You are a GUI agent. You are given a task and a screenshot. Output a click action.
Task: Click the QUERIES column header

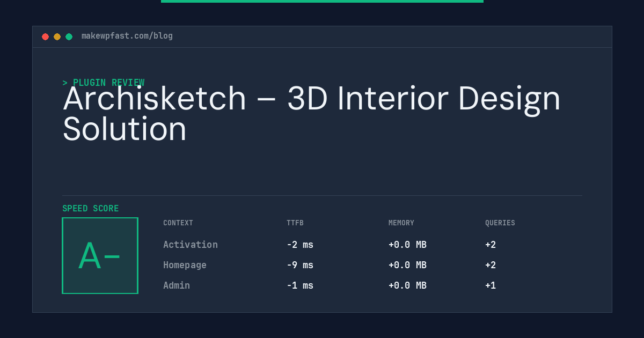pyautogui.click(x=500, y=223)
